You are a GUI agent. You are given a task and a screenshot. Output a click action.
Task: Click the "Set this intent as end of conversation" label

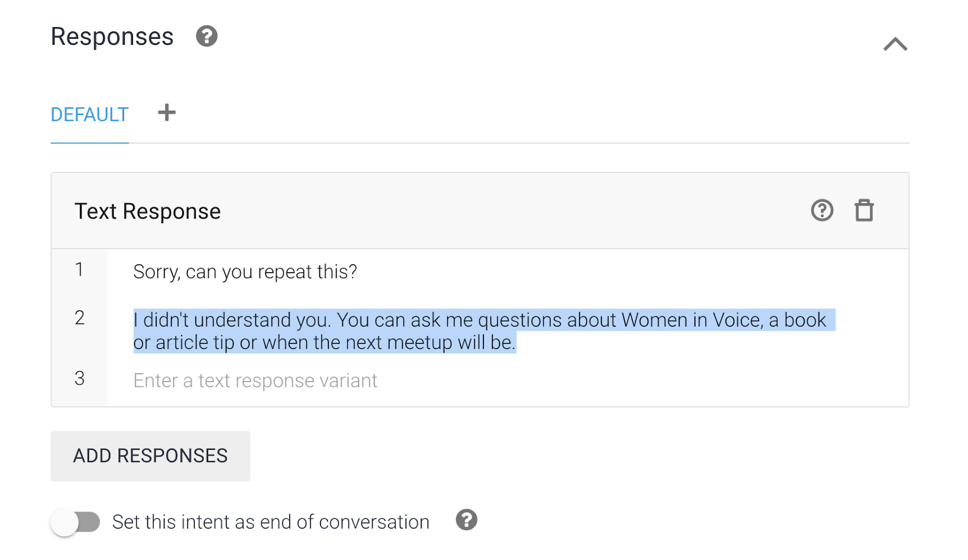click(x=270, y=522)
